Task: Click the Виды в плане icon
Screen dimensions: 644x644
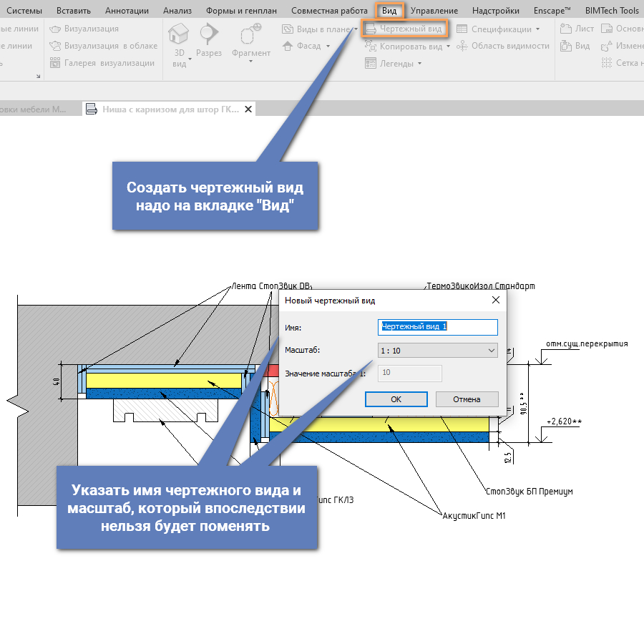Action: tap(288, 29)
